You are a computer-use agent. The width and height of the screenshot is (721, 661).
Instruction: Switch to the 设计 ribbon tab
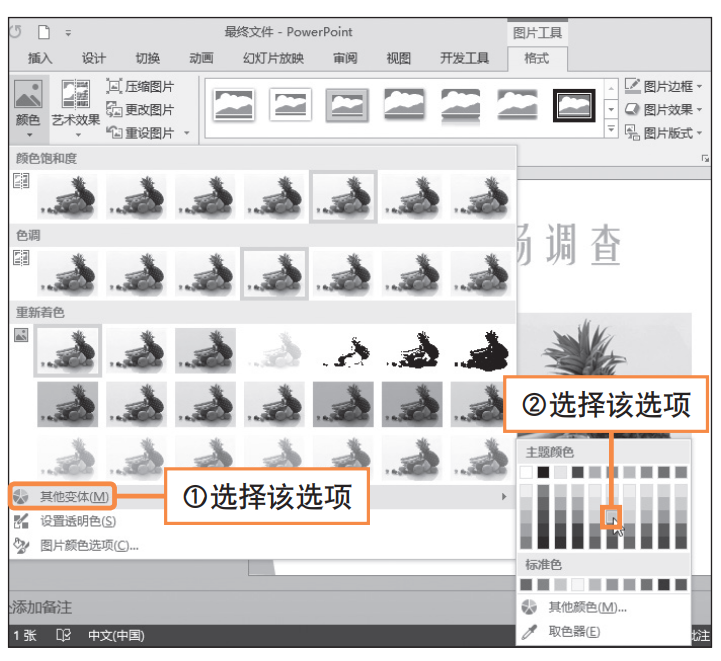click(x=94, y=58)
